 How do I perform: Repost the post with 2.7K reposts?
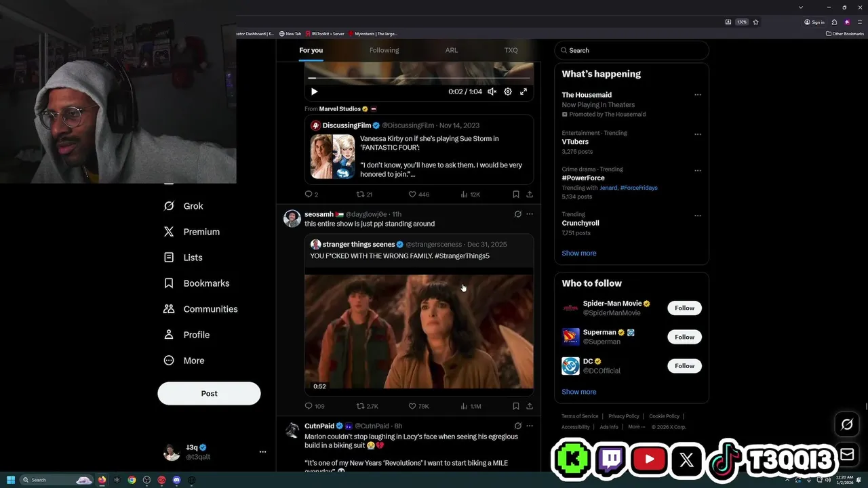[x=368, y=407]
